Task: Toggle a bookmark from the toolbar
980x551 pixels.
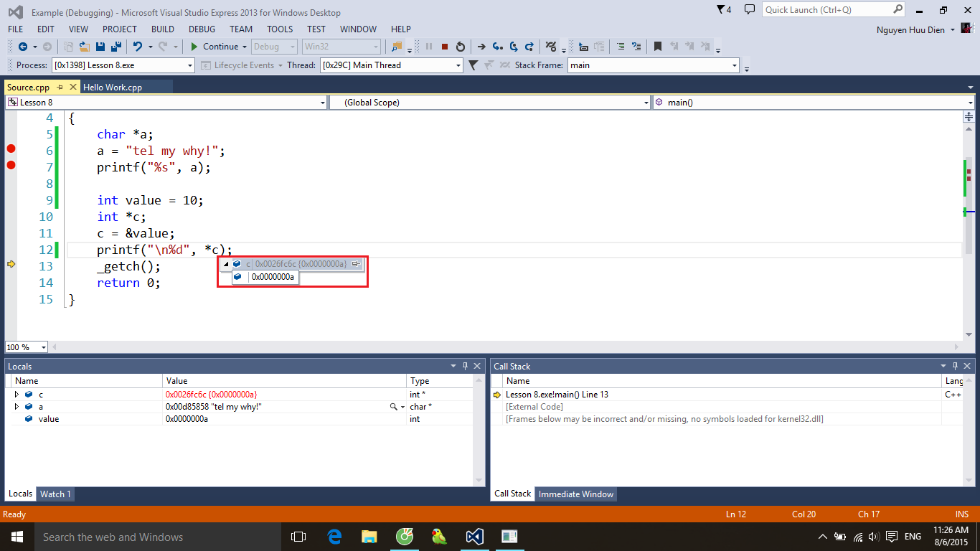Action: (657, 47)
